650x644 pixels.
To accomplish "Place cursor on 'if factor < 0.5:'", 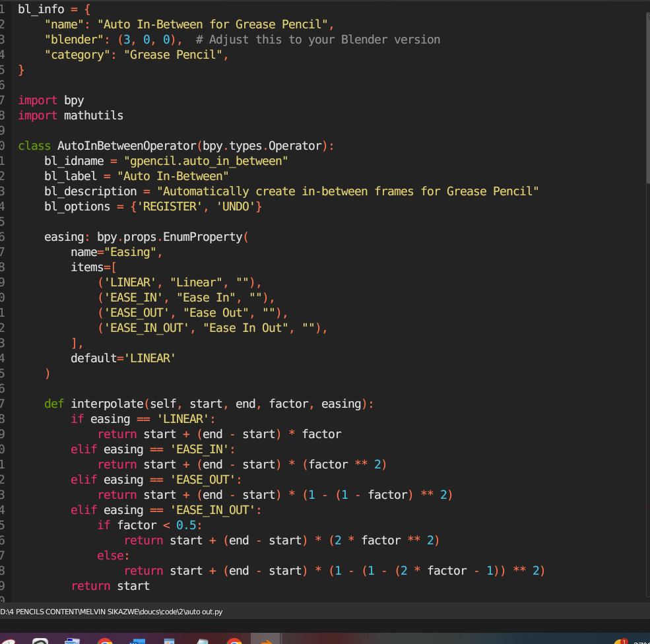I will tap(150, 525).
